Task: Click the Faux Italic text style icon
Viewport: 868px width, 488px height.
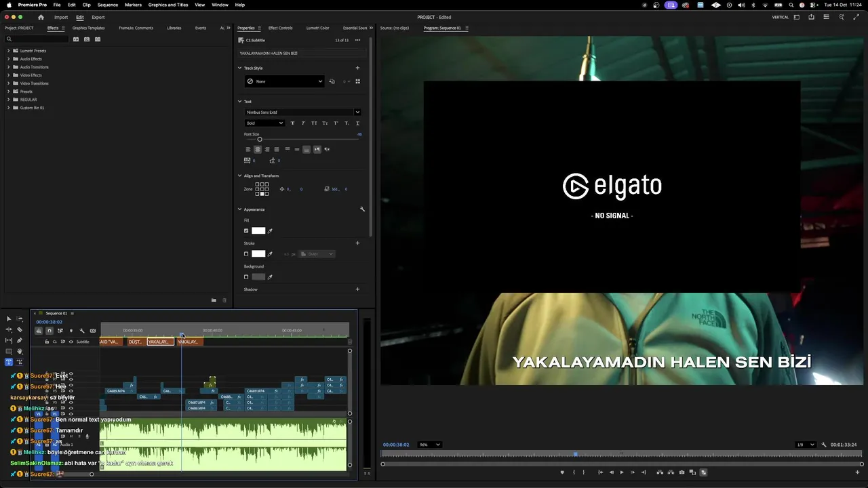Action: (x=302, y=123)
